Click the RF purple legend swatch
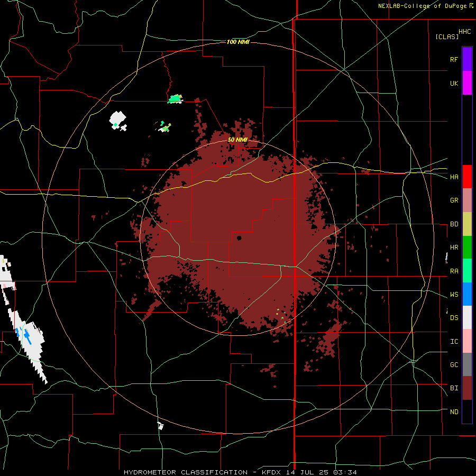476x476 pixels. pyautogui.click(x=467, y=59)
